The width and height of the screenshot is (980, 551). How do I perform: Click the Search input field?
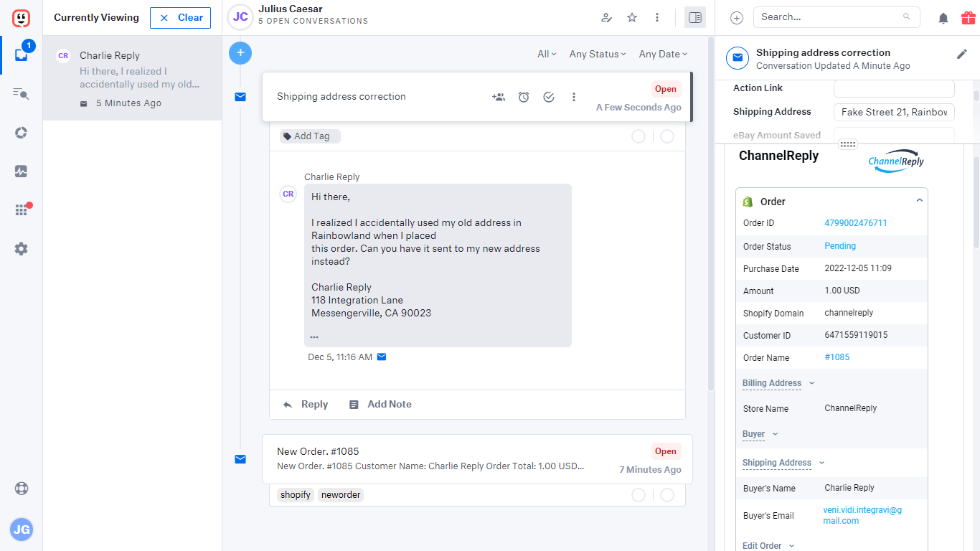tap(837, 17)
